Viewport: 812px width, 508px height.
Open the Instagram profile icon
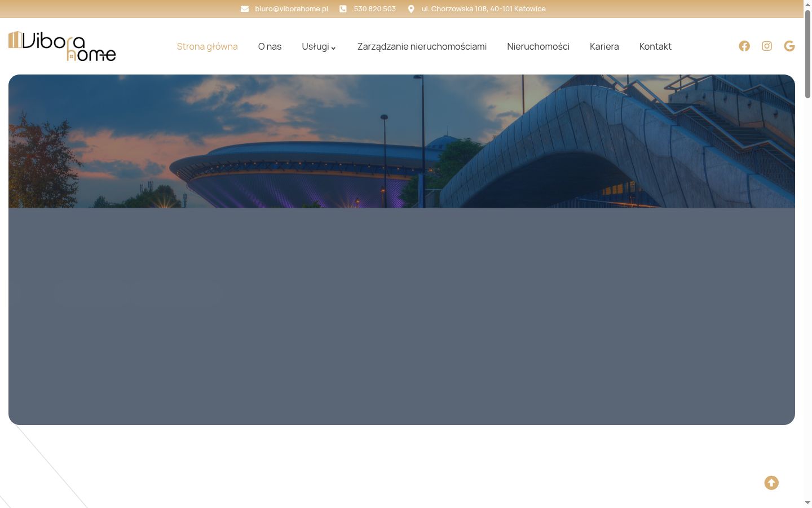[767, 46]
